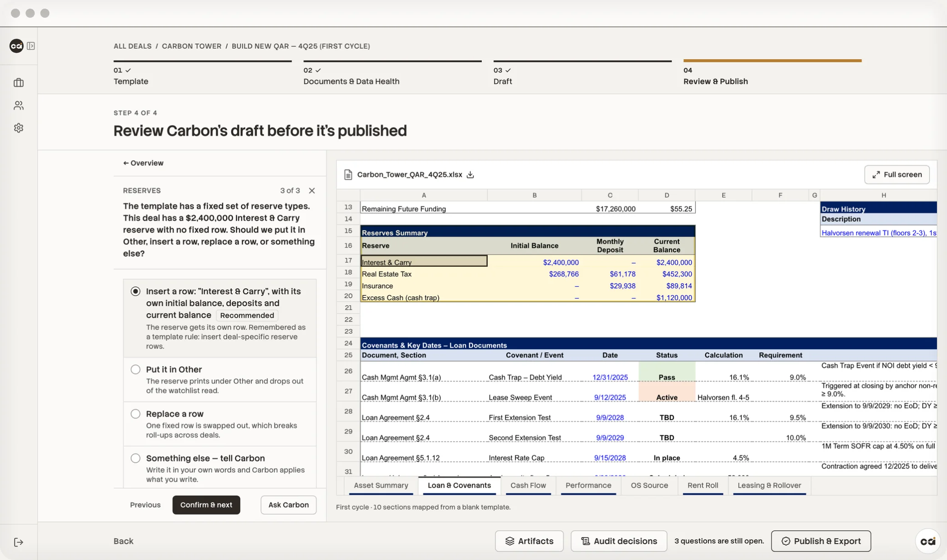Select the Interest & Carry cell
947x560 pixels.
(x=424, y=262)
